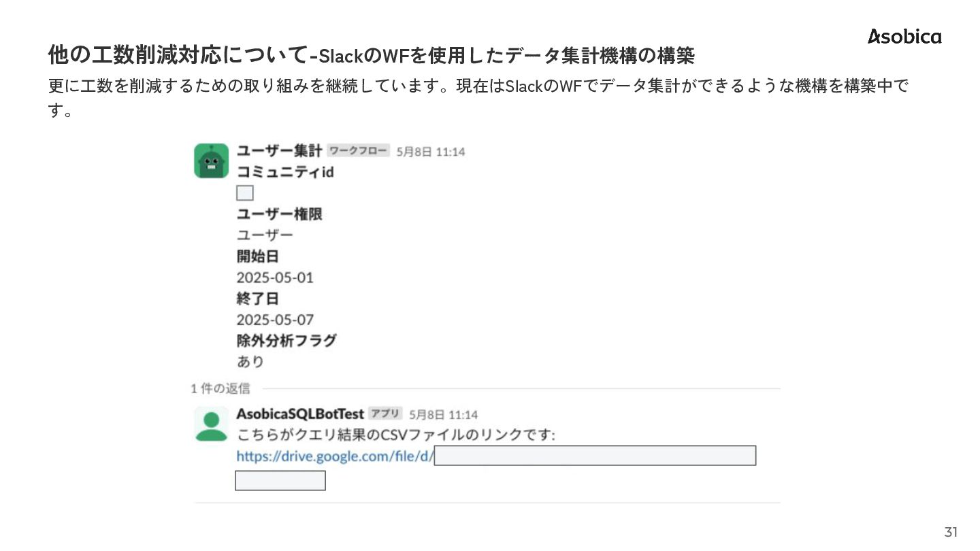The image size is (980, 551).
Task: Click the ユーザー集計 sender name
Action: [x=279, y=151]
